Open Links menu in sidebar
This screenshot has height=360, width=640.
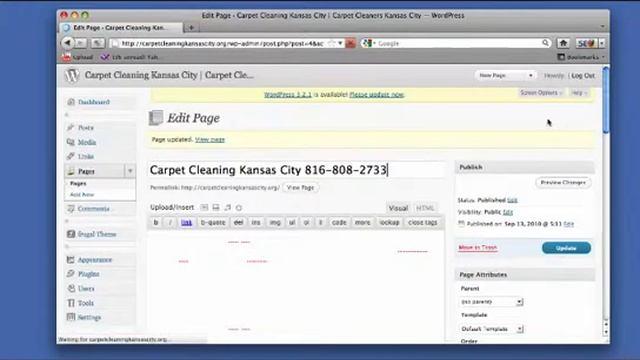(86, 156)
